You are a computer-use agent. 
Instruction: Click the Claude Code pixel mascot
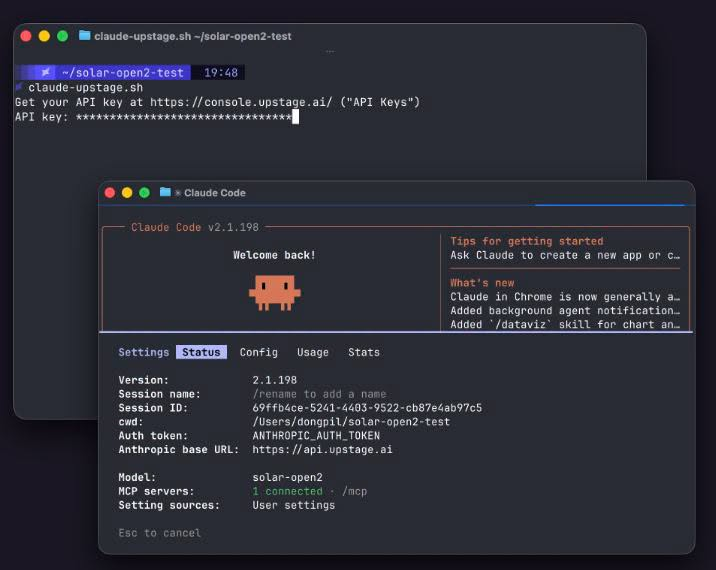coord(274,293)
